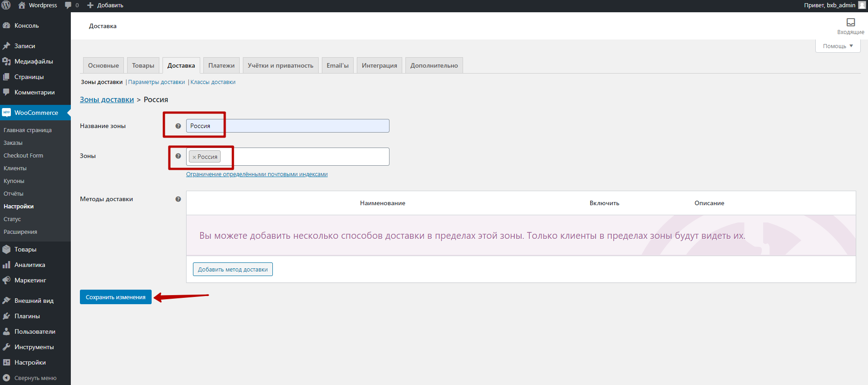Image resolution: width=868 pixels, height=385 pixels.
Task: Open Внешний вид in the sidebar
Action: tap(35, 301)
